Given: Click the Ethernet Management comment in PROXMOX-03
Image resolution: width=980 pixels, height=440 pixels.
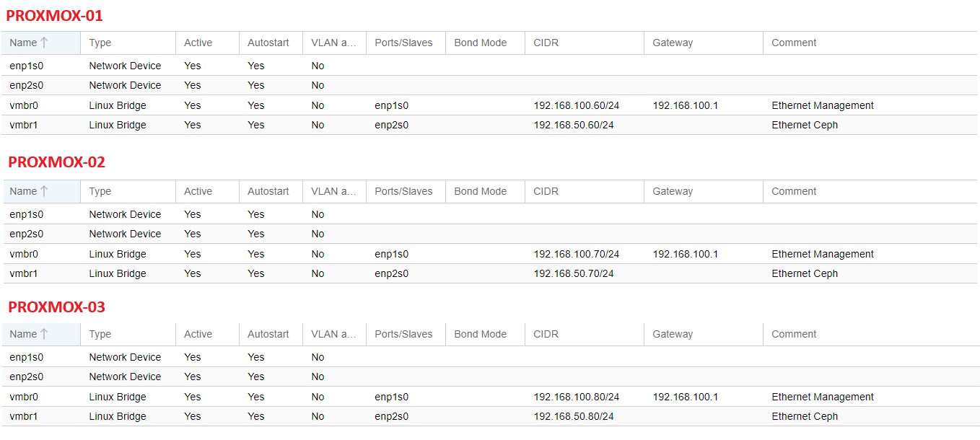Looking at the screenshot, I should 822,397.
